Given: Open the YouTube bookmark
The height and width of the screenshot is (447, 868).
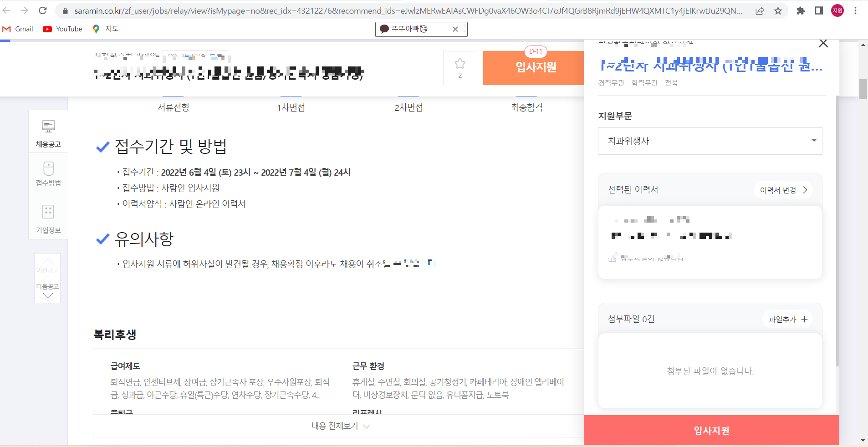Looking at the screenshot, I should (x=63, y=29).
